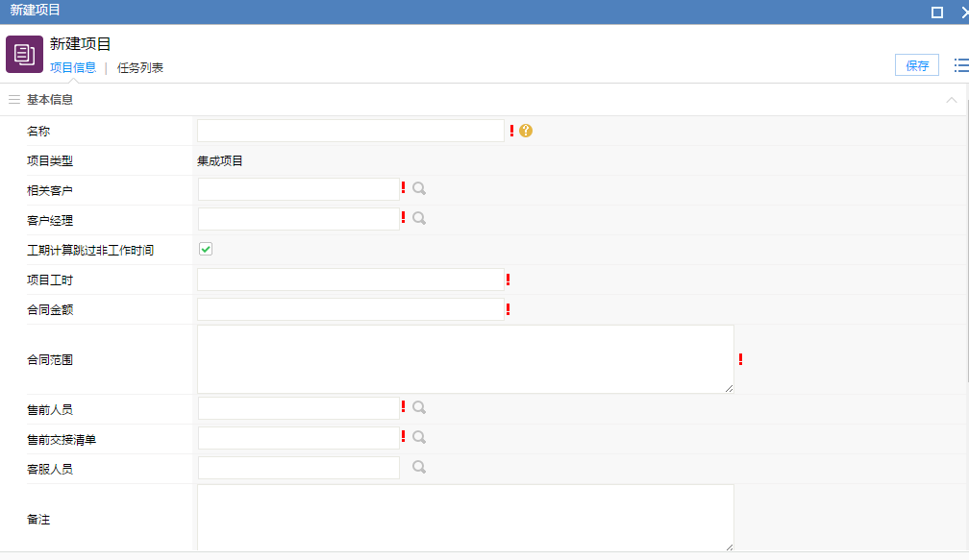Focus the 客户经理 input field
The image size is (969, 560).
[x=298, y=219]
